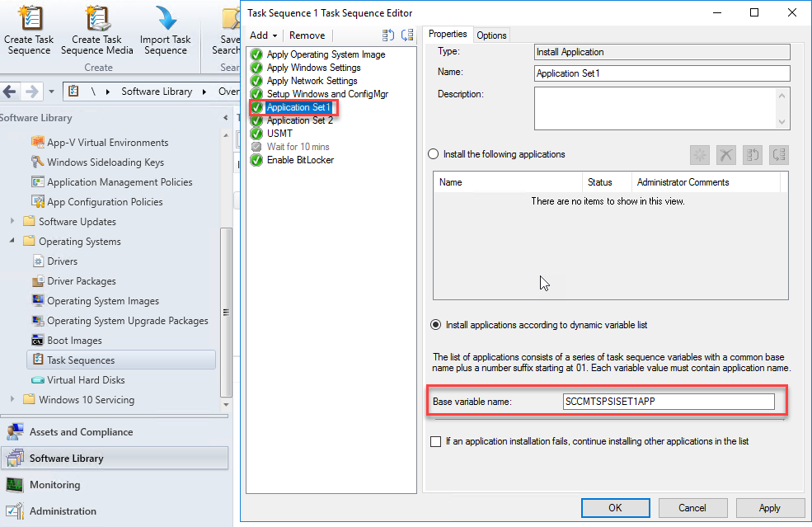Open the Add dropdown menu
This screenshot has width=812, height=527.
click(263, 35)
